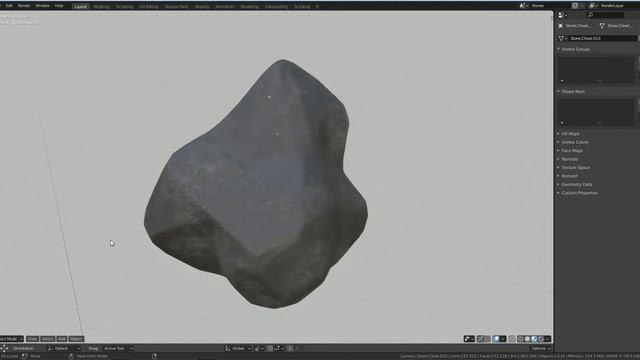The image size is (640, 360).
Task: Collapse the Shape Keys panel
Action: click(572, 91)
